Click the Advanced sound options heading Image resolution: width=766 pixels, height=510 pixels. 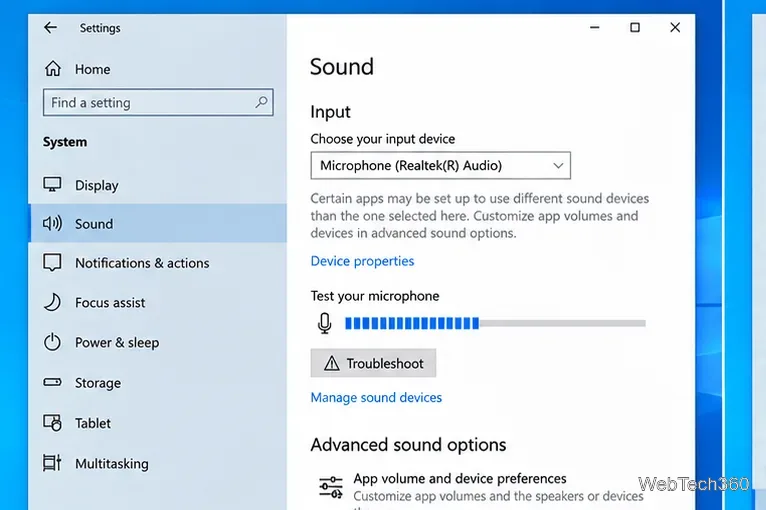408,445
